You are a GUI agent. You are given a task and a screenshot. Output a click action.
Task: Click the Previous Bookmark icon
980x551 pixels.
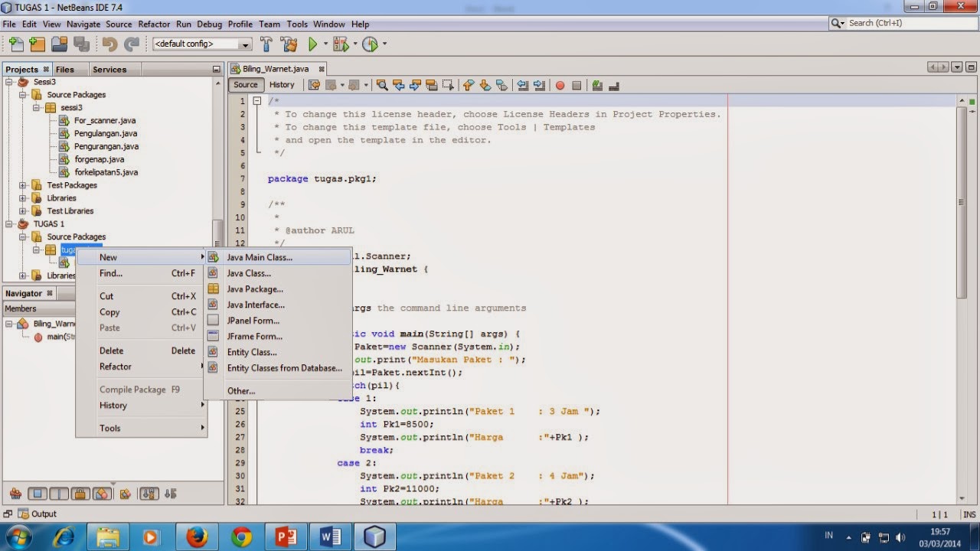(x=469, y=85)
